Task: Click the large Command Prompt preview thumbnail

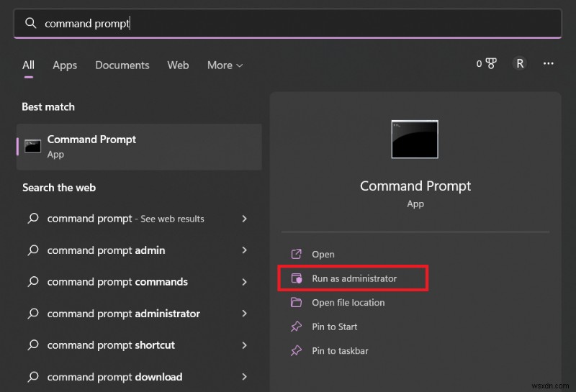Action: [x=415, y=139]
